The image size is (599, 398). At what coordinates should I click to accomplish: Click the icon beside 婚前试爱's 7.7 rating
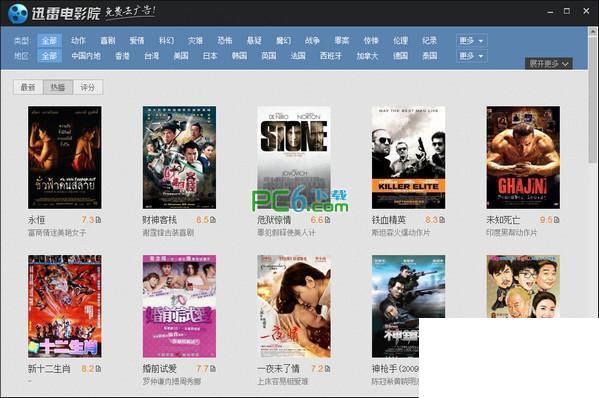[213, 369]
